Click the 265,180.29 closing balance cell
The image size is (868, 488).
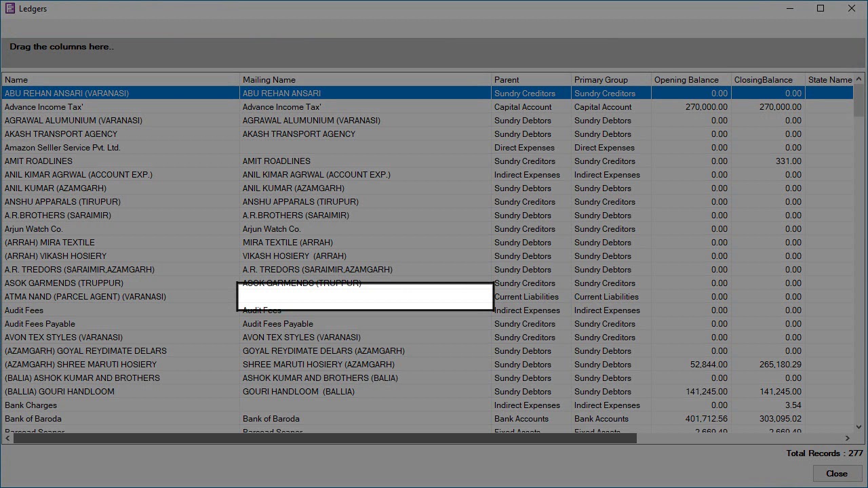tap(768, 364)
